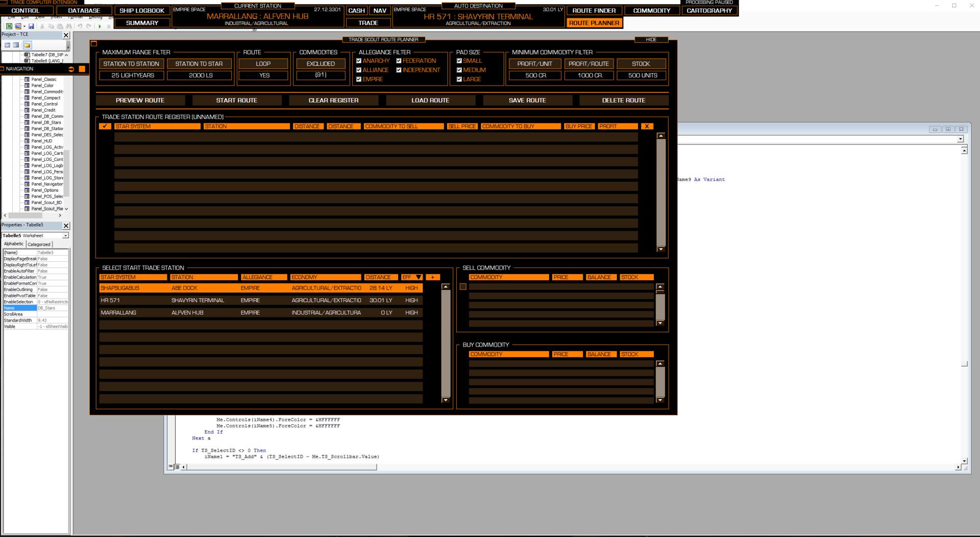
Task: Move the Project tree up with its scrollbar up arrow
Action: click(x=67, y=55)
